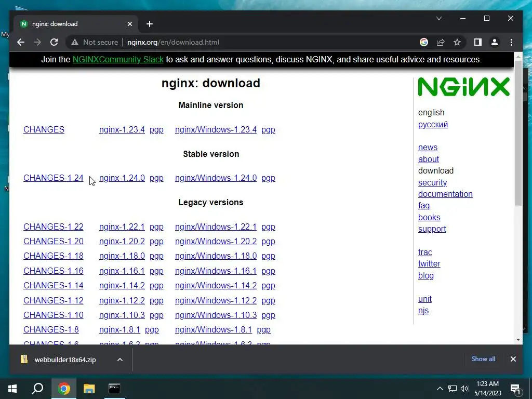Viewport: 532px width, 399px height.
Task: Click the NGINX logo
Action: click(x=463, y=87)
